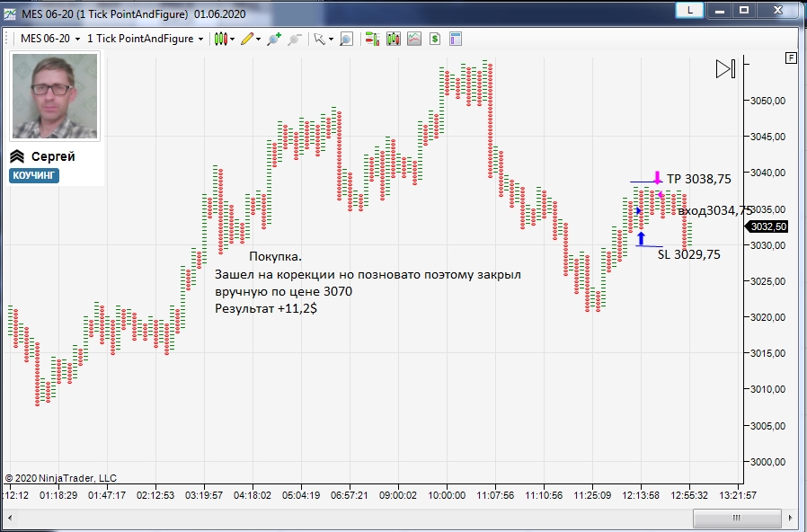
Task: Click the scrollbar right arrow
Action: coord(791,518)
